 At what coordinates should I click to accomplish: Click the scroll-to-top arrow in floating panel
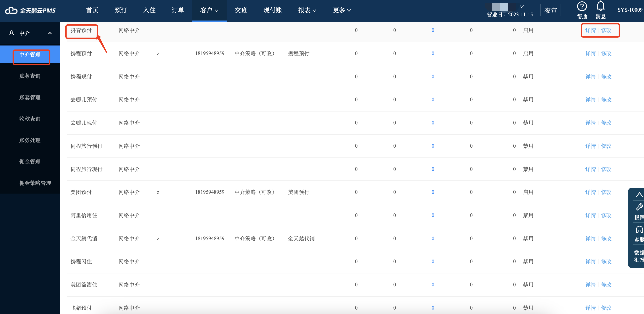click(639, 195)
